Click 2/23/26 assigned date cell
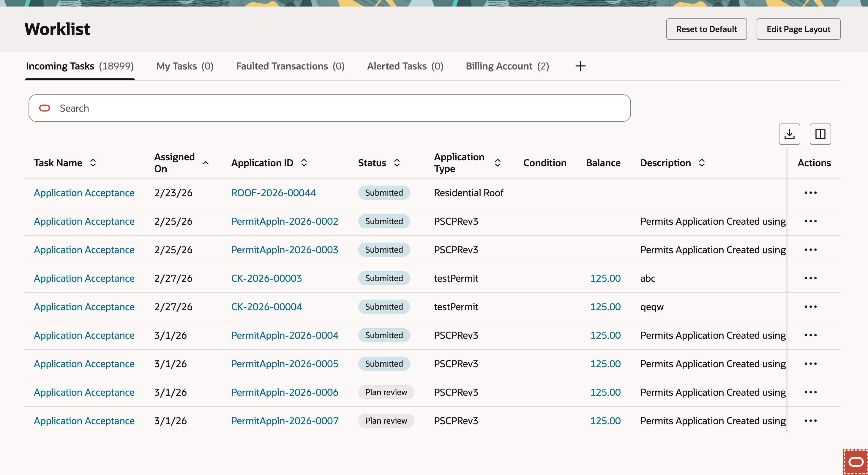This screenshot has width=868, height=475. point(173,193)
